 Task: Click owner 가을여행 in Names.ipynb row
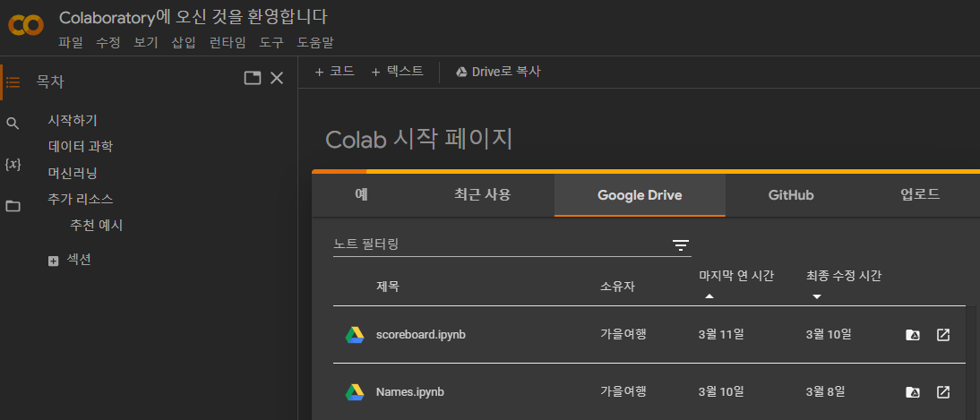tap(623, 392)
